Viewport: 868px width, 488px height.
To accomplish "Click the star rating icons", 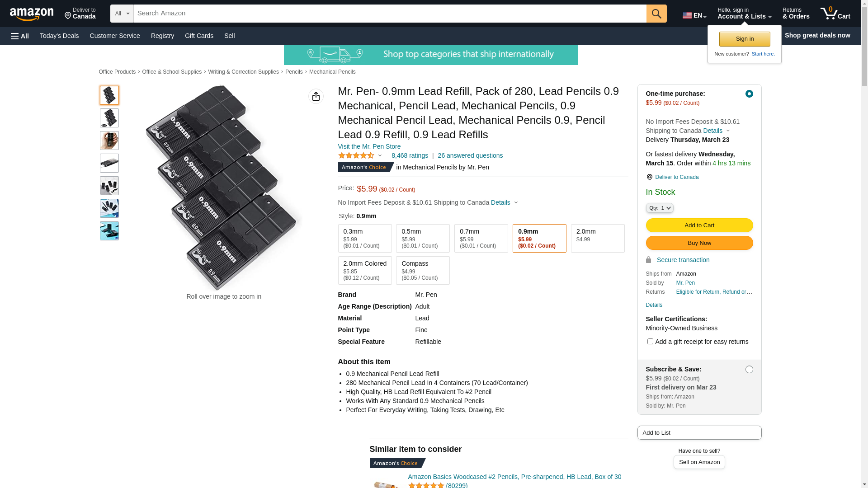I will pyautogui.click(x=356, y=155).
